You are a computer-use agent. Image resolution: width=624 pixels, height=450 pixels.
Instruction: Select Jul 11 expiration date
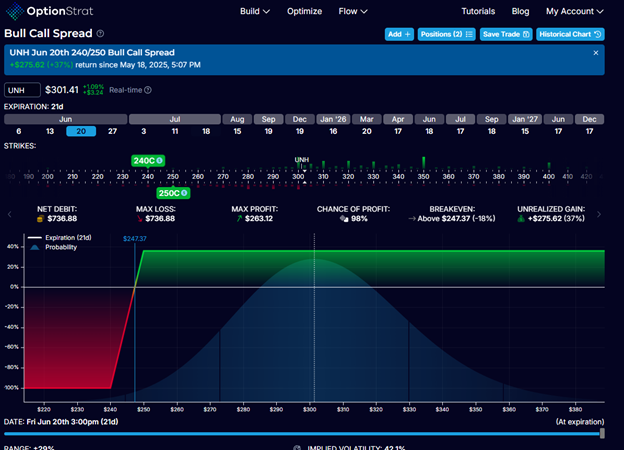point(175,131)
